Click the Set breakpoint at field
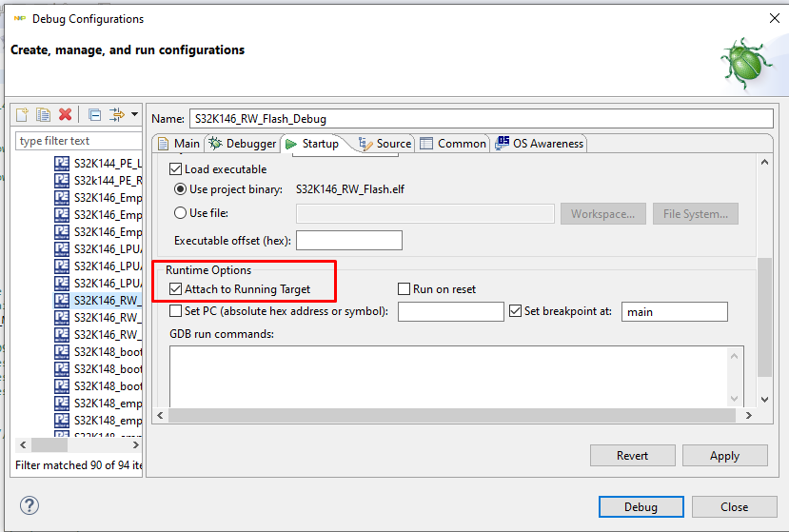Screen dimensions: 789x532 click(674, 311)
